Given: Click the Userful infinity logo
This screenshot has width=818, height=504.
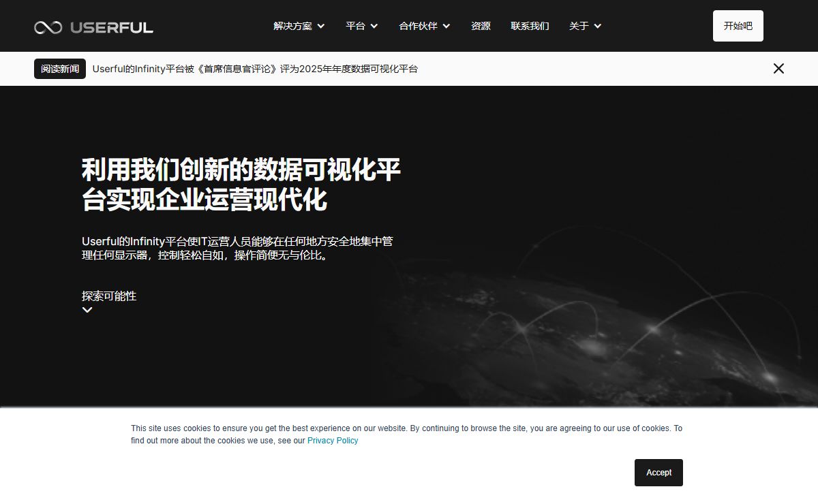Looking at the screenshot, I should coord(93,27).
